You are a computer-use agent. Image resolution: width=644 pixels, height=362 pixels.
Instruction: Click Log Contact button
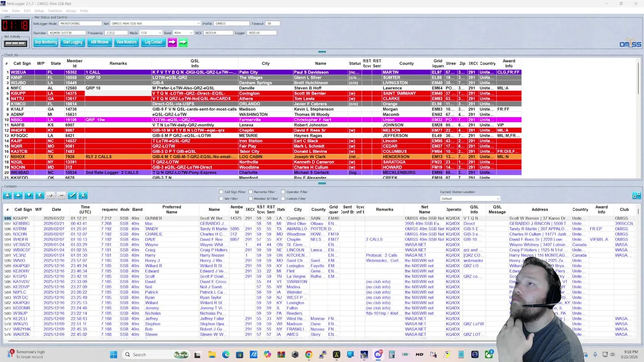tap(153, 42)
